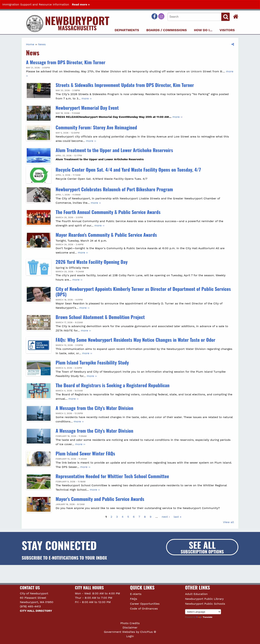The width and height of the screenshot is (260, 644).
Task: Click the search magnifier button
Action: tap(225, 17)
